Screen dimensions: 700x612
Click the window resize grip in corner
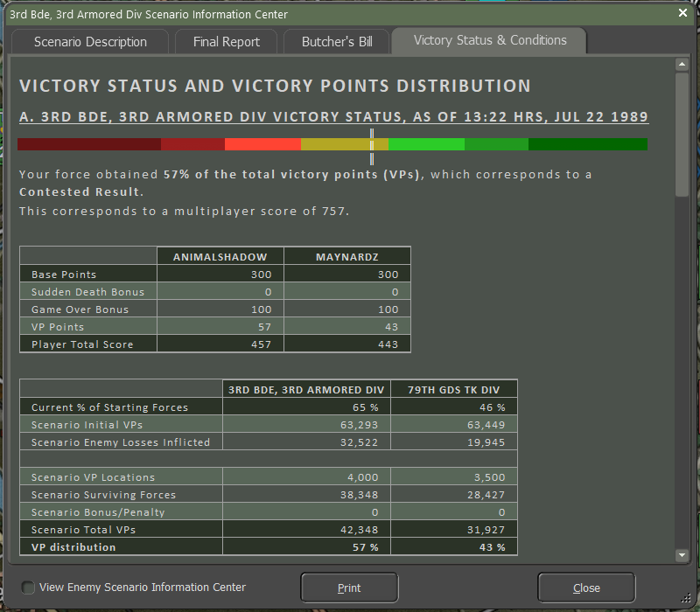click(687, 599)
